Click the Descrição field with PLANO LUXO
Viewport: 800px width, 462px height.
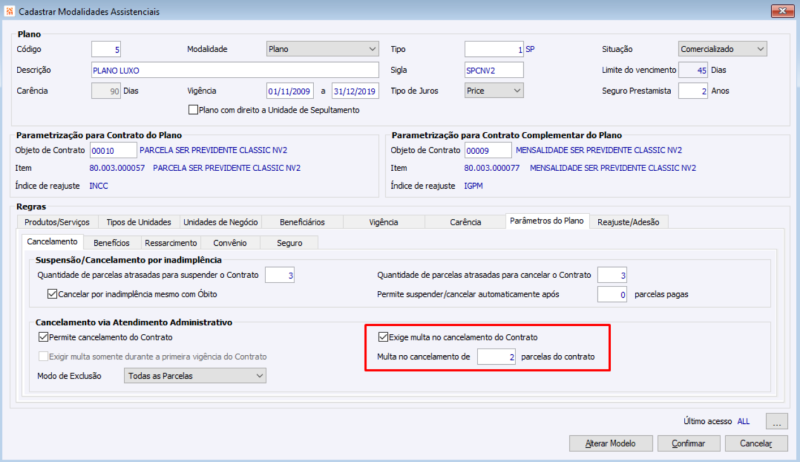click(235, 70)
